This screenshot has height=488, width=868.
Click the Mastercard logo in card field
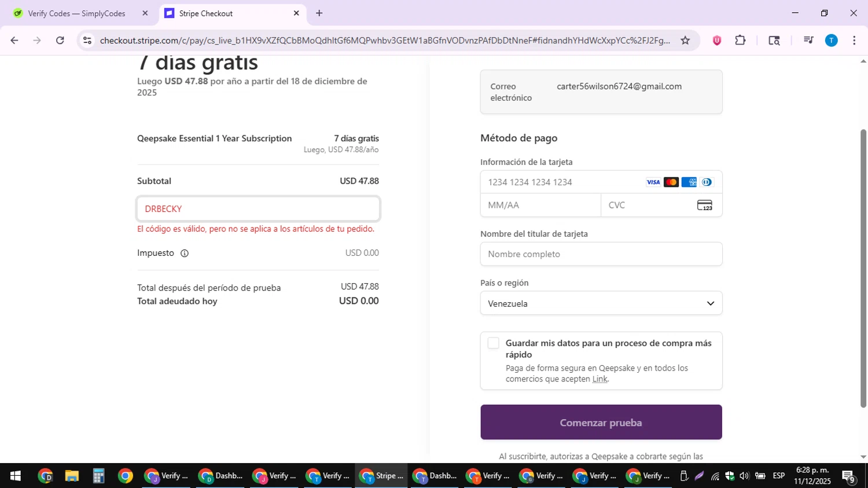pyautogui.click(x=671, y=182)
